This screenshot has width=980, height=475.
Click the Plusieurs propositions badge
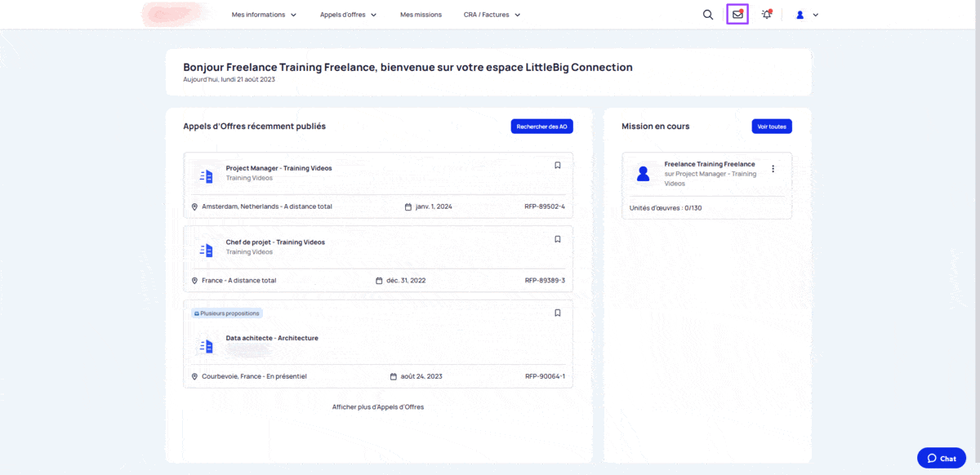coord(226,313)
